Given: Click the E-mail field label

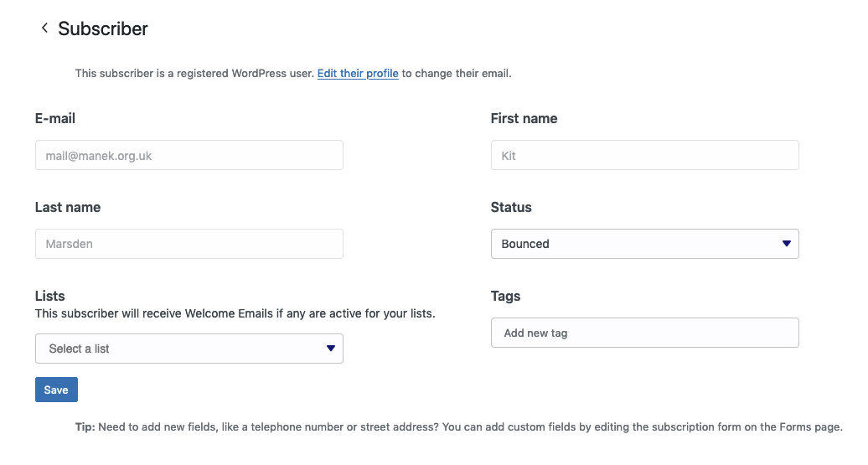Looking at the screenshot, I should (x=55, y=119).
